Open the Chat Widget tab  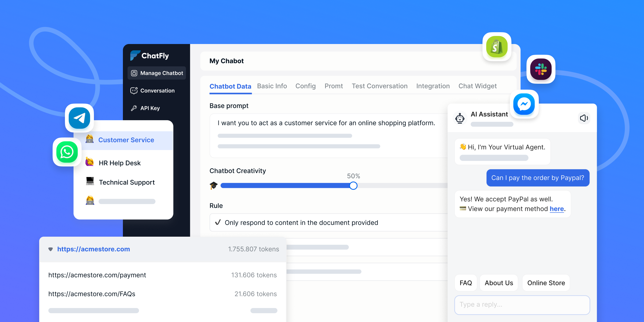click(477, 86)
